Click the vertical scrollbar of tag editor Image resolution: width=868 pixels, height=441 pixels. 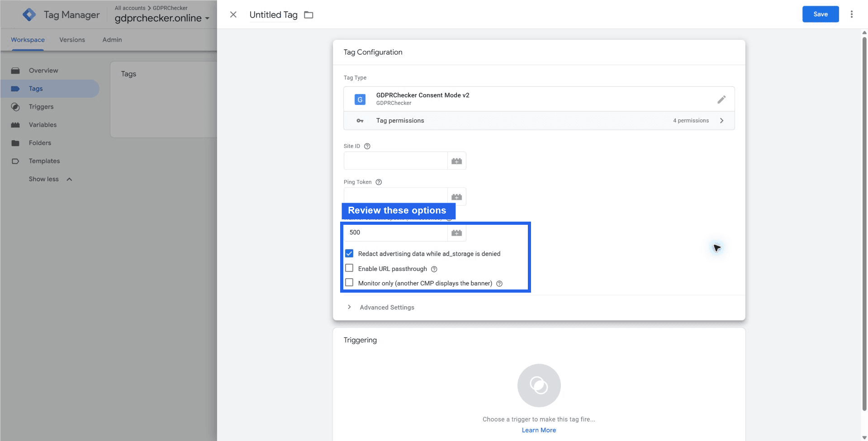864,224
